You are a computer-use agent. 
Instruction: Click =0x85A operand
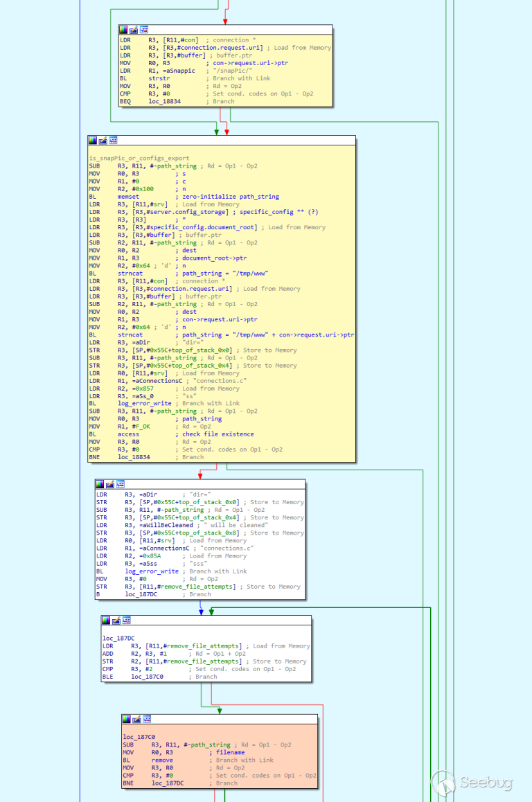pos(150,556)
